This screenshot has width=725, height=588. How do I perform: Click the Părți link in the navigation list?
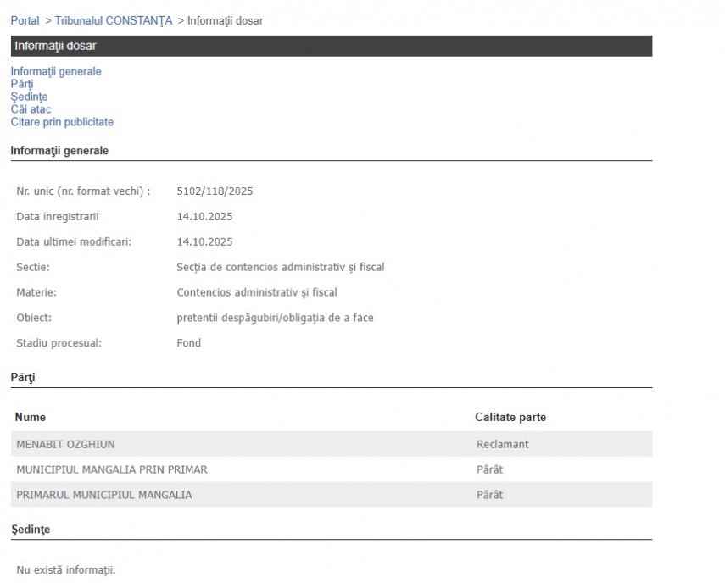pos(22,85)
